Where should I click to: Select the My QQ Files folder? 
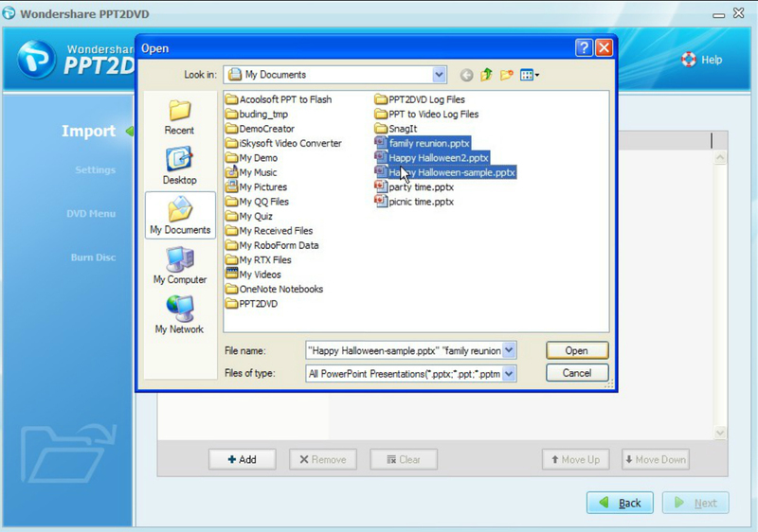click(x=257, y=202)
